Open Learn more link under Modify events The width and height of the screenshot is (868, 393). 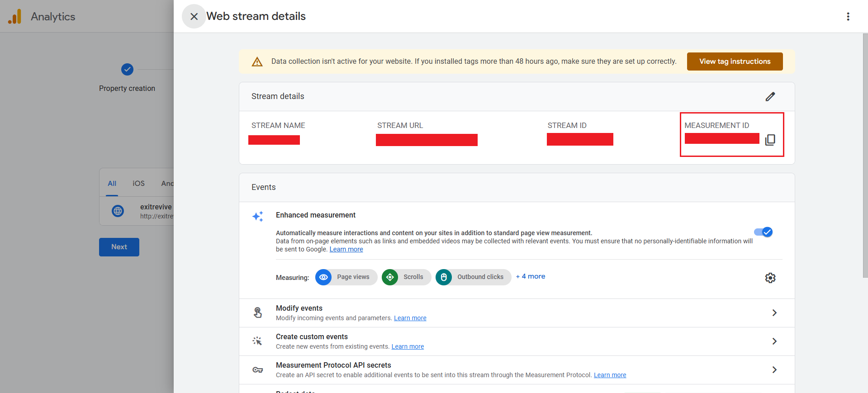pyautogui.click(x=410, y=318)
